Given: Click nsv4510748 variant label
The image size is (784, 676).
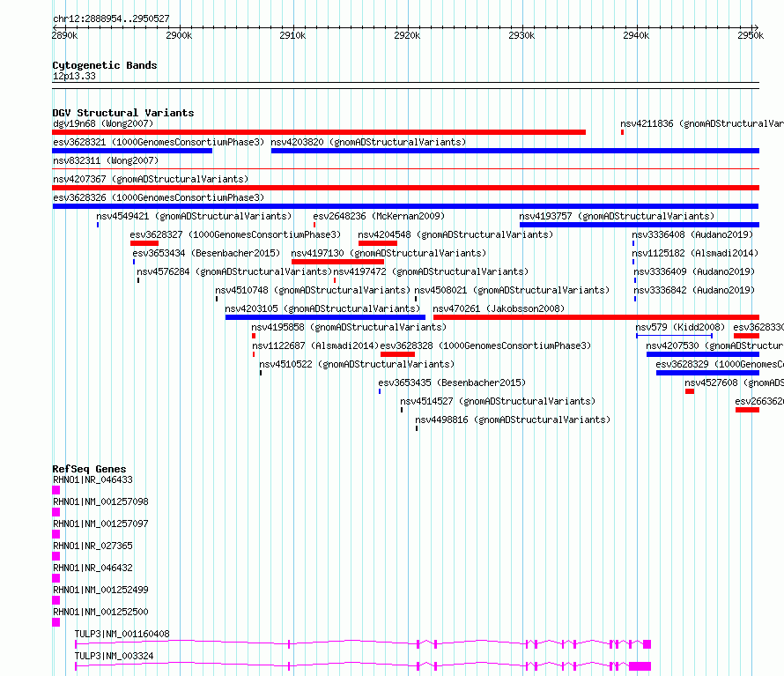Looking at the screenshot, I should [x=313, y=290].
